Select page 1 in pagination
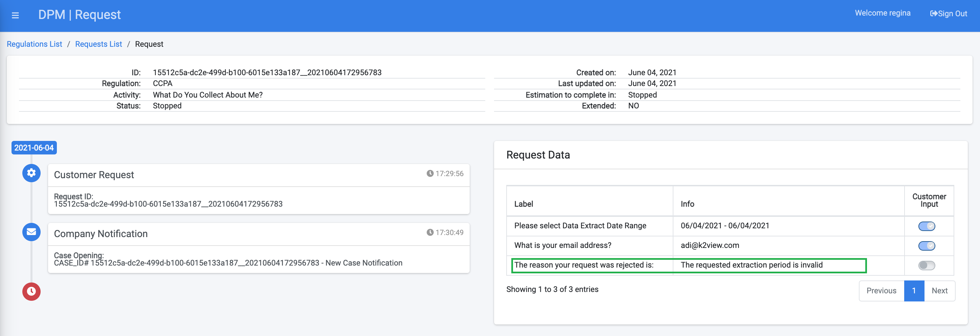The image size is (980, 336). point(914,291)
